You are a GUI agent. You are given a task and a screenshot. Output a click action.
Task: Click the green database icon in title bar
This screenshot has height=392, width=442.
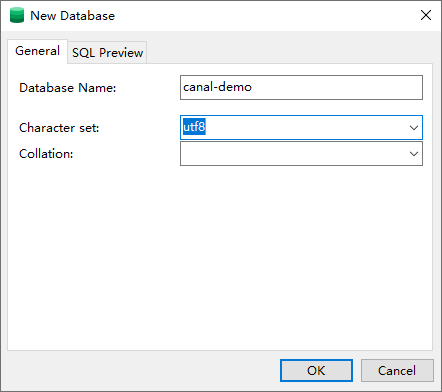coord(17,15)
